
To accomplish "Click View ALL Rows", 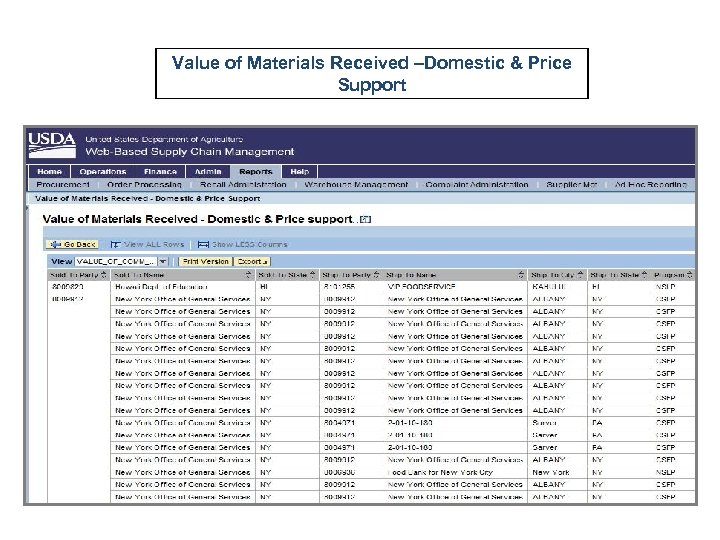I will [147, 244].
